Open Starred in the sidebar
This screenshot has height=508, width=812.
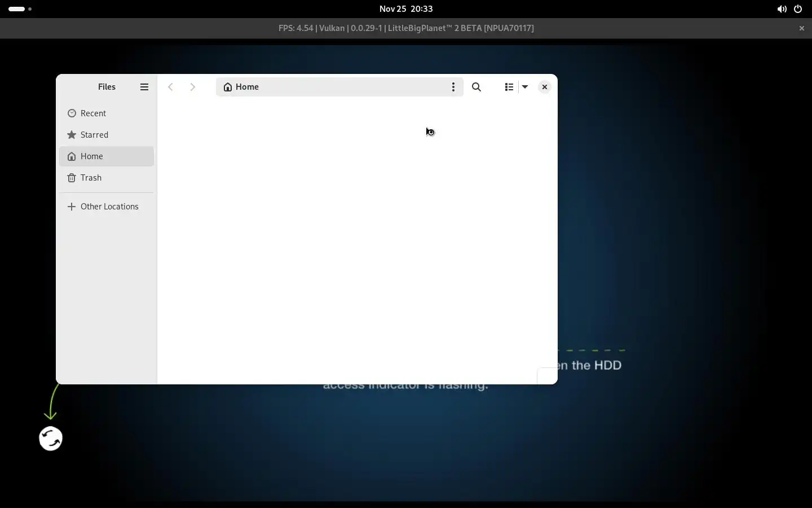(107, 135)
